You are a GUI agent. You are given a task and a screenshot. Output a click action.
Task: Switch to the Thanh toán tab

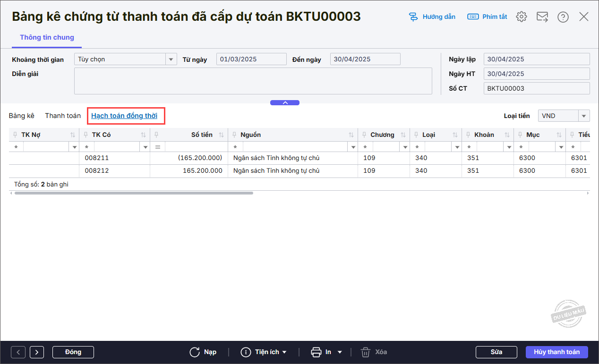[63, 116]
